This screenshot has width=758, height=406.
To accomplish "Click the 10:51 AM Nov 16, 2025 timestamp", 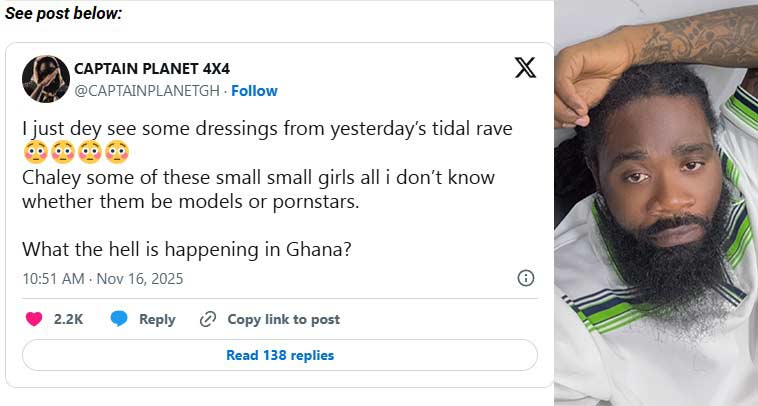I will click(102, 278).
